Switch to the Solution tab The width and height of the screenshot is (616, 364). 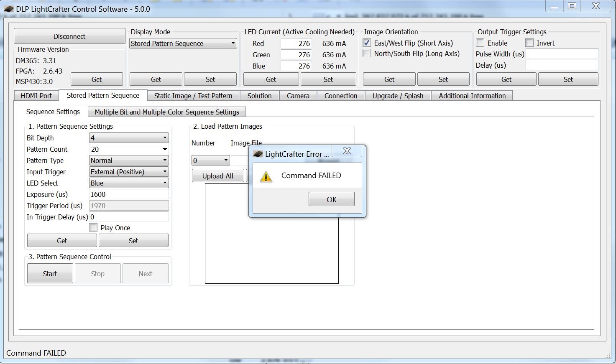259,96
